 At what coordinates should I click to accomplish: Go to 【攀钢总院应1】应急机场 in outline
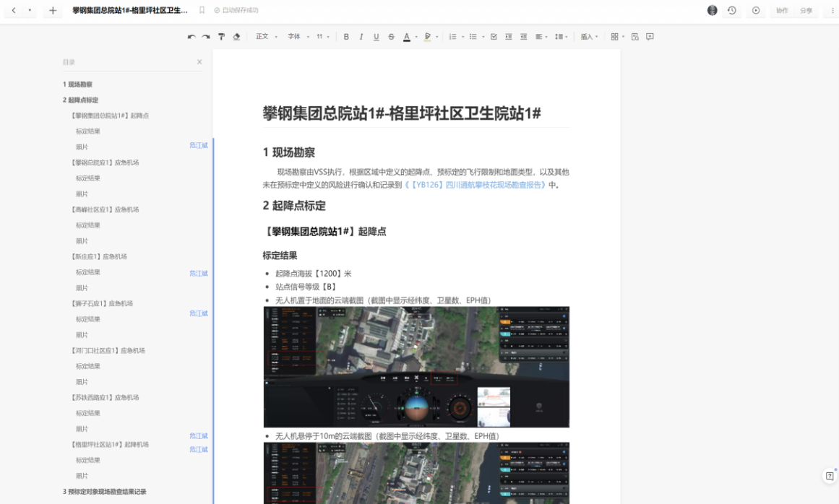click(105, 162)
